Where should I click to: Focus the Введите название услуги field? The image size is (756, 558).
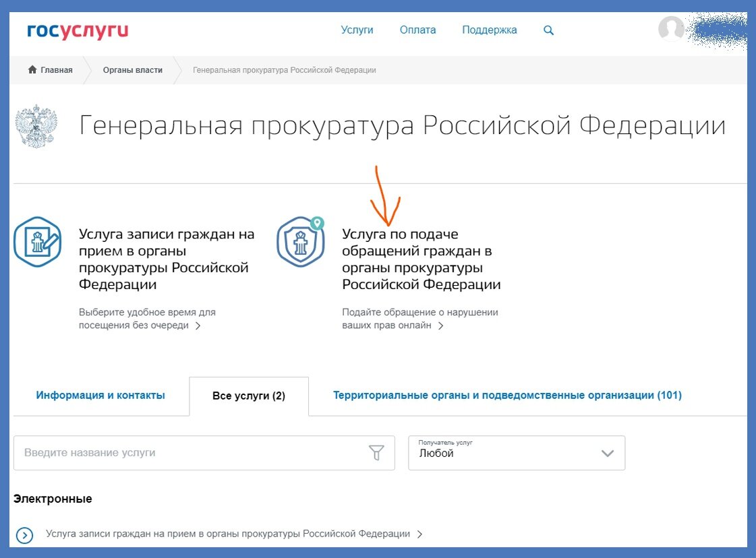pyautogui.click(x=204, y=452)
